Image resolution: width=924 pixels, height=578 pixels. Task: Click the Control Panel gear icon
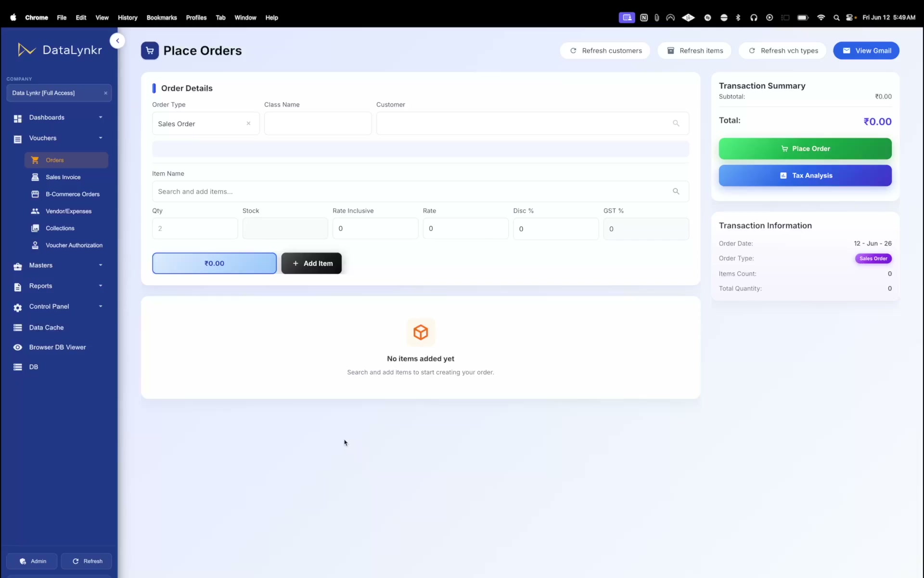(18, 307)
